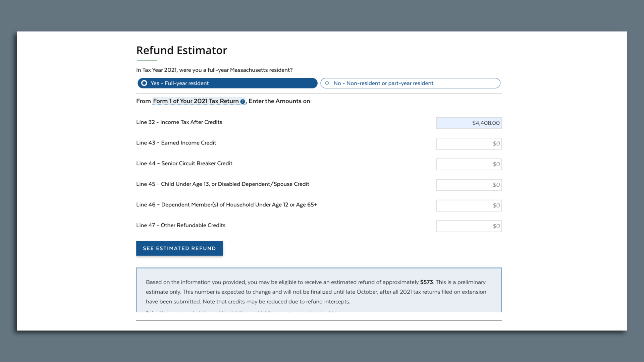Click the refund estimator page title area
This screenshot has height=362, width=644.
pyautogui.click(x=182, y=50)
